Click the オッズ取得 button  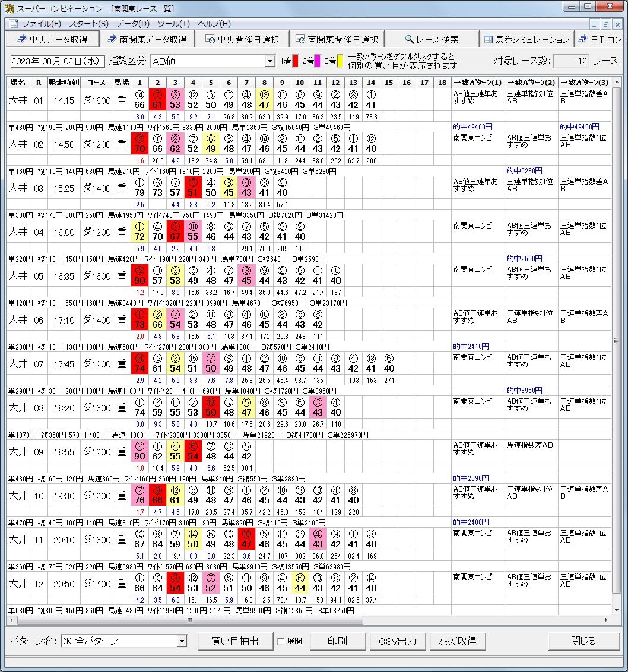tap(458, 641)
